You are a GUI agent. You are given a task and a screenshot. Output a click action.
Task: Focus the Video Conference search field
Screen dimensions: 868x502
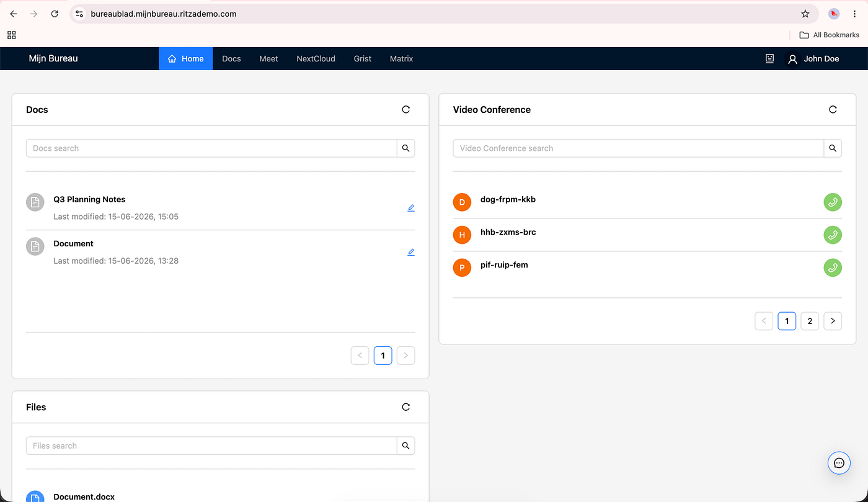[x=638, y=148]
